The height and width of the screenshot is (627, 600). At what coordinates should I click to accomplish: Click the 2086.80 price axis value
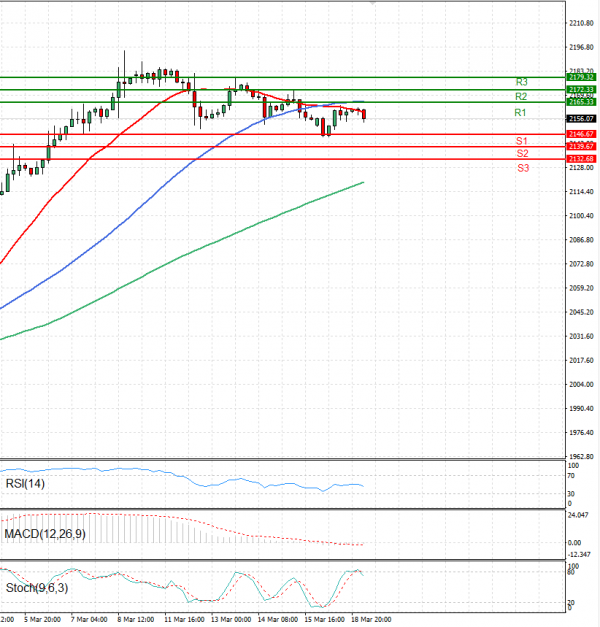581,240
